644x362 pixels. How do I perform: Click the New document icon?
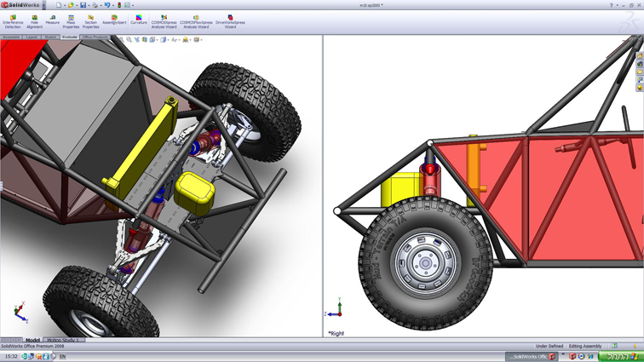pyautogui.click(x=58, y=5)
